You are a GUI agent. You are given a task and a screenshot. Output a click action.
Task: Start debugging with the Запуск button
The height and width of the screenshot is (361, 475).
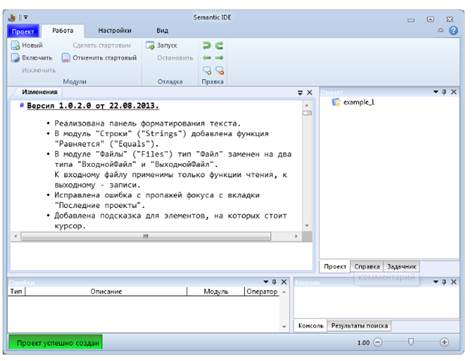click(162, 45)
